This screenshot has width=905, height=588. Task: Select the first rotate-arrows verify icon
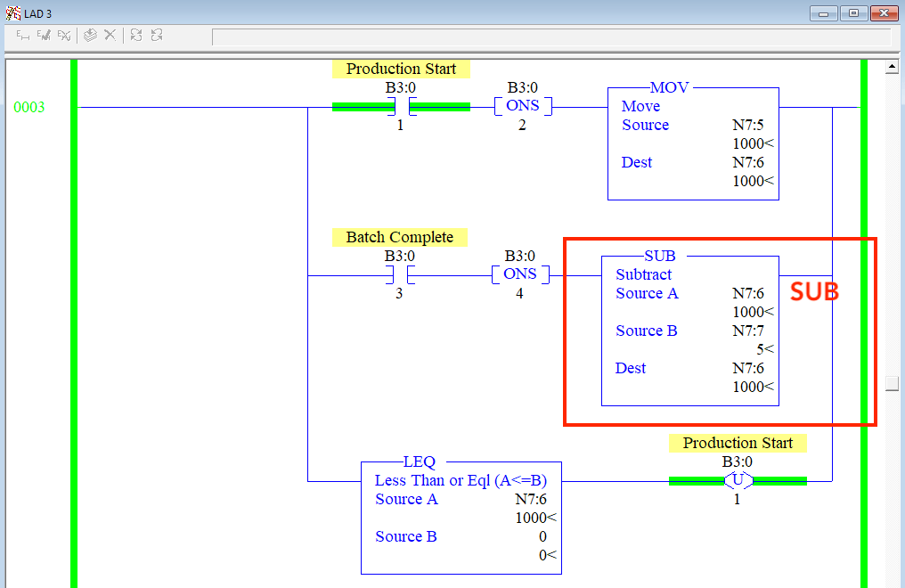(x=135, y=36)
